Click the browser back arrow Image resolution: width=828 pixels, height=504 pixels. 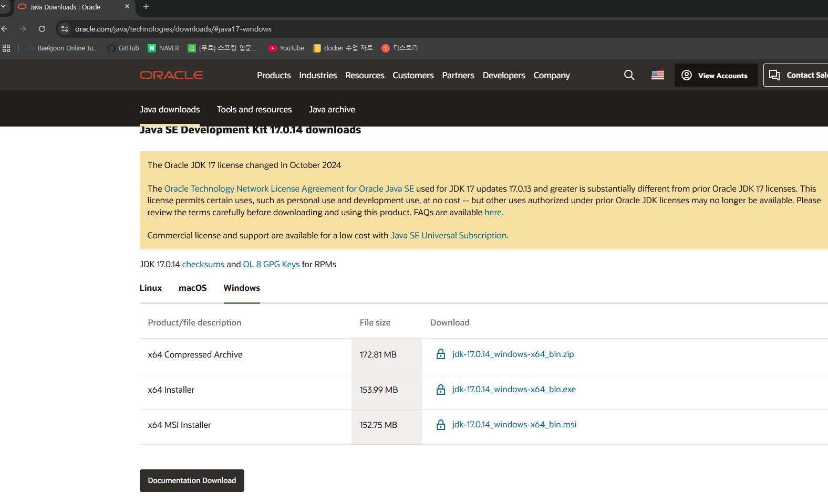click(x=5, y=29)
